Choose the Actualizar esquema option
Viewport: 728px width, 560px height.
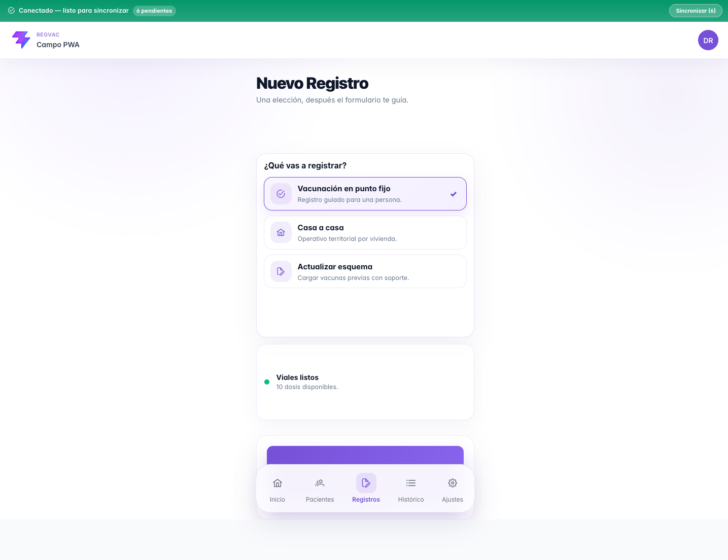(x=365, y=272)
